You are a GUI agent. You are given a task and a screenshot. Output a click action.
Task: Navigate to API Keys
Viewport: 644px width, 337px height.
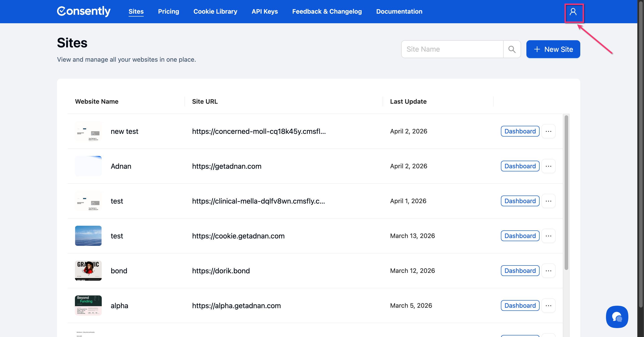pyautogui.click(x=265, y=11)
